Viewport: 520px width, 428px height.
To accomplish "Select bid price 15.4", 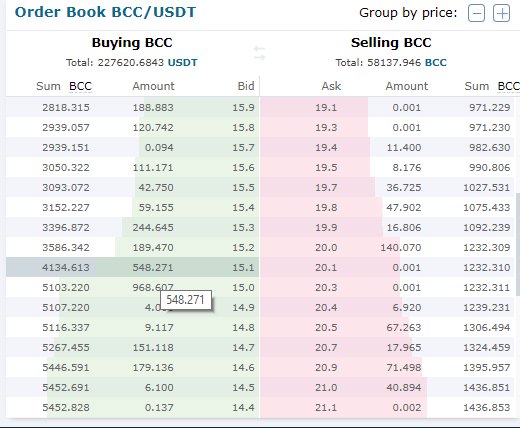I will 243,207.
